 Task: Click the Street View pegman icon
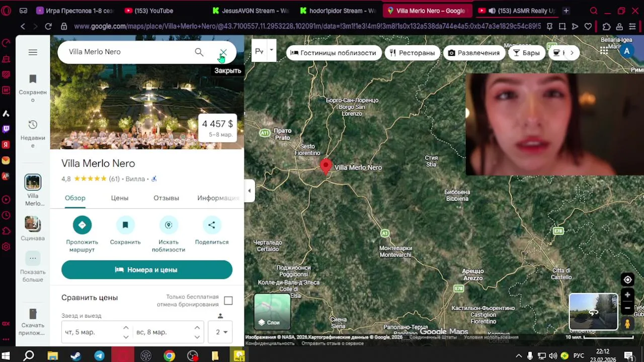(x=627, y=324)
